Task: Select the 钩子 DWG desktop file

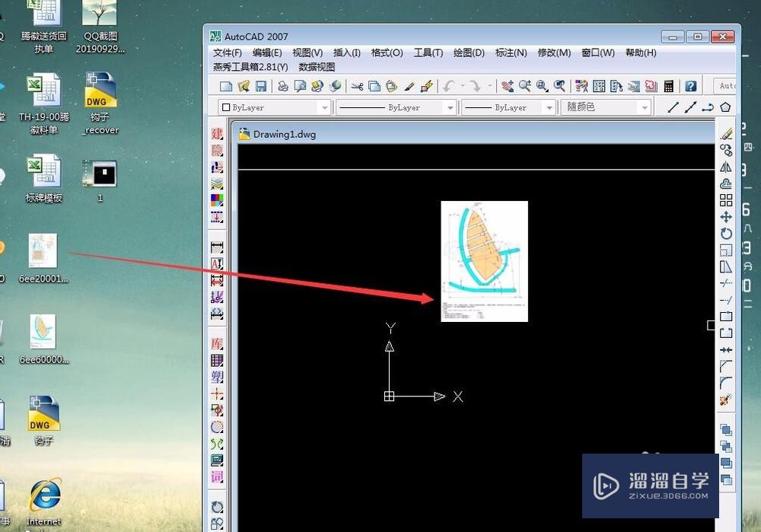Action: (43, 421)
